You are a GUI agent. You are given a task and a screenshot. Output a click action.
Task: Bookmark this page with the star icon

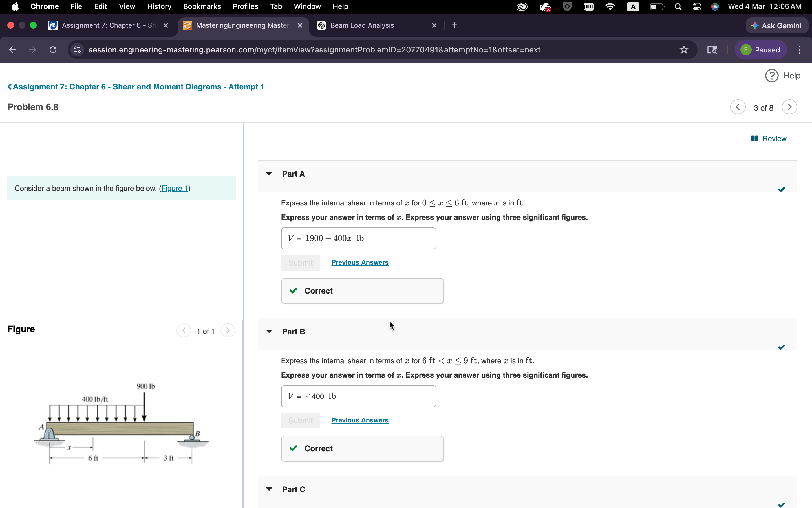(x=684, y=50)
